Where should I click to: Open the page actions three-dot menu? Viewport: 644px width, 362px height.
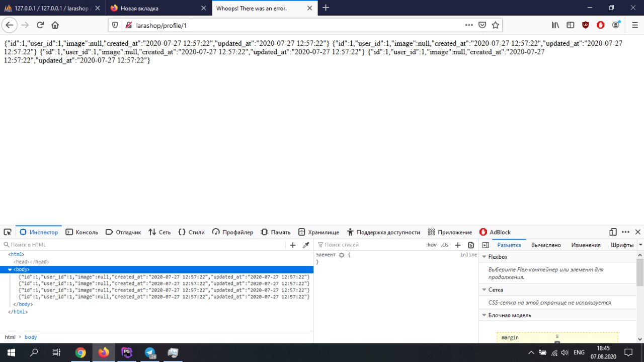(469, 25)
